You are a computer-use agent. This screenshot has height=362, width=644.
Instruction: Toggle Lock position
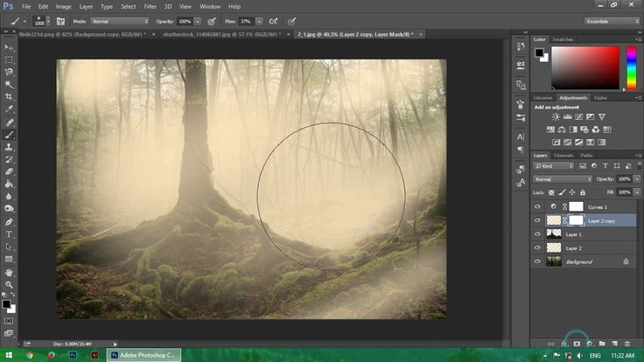tap(572, 192)
